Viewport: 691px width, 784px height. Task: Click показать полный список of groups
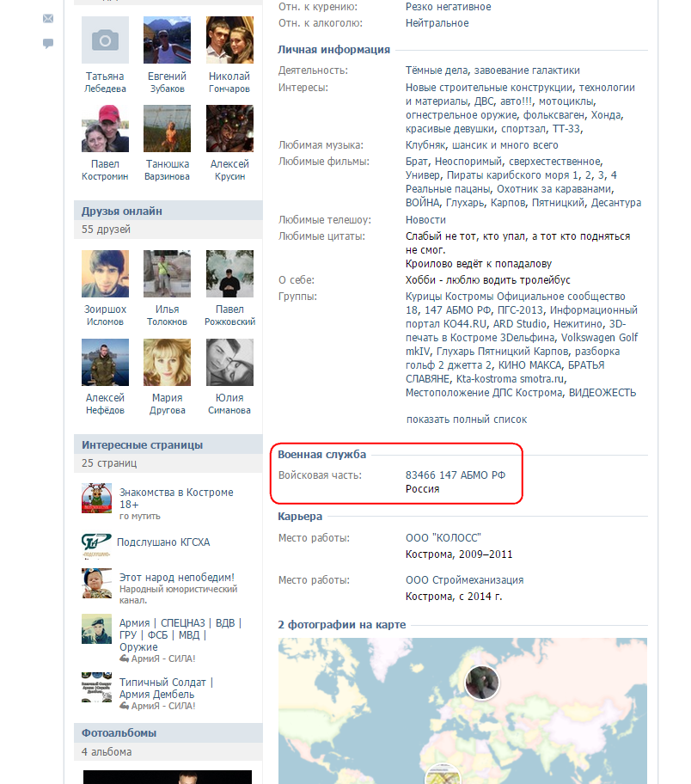pyautogui.click(x=467, y=420)
